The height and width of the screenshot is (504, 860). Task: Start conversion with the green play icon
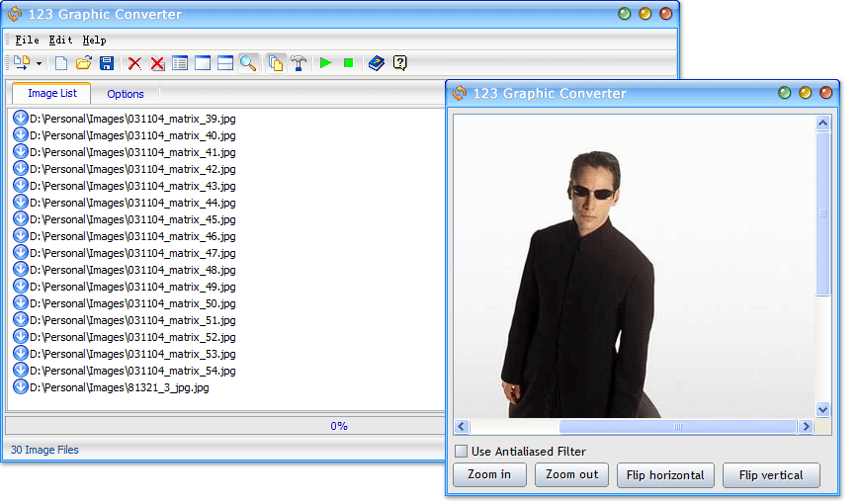[326, 63]
